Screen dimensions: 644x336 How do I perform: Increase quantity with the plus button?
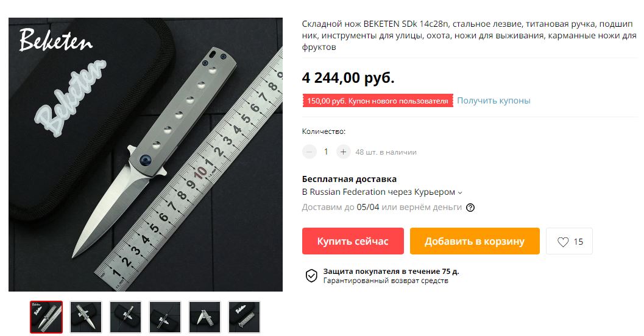point(344,152)
